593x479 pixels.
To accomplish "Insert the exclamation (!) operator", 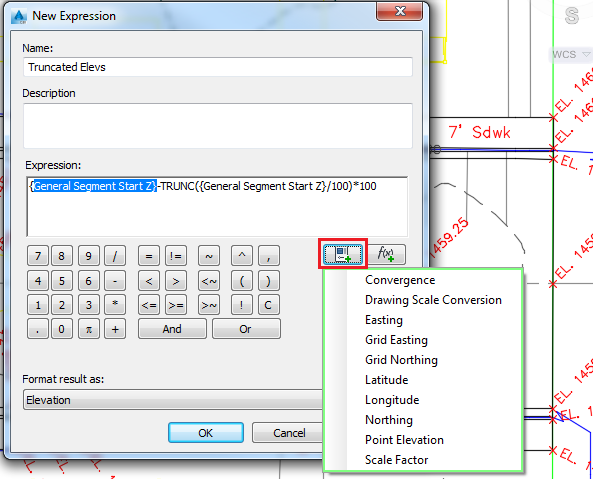I will [242, 305].
